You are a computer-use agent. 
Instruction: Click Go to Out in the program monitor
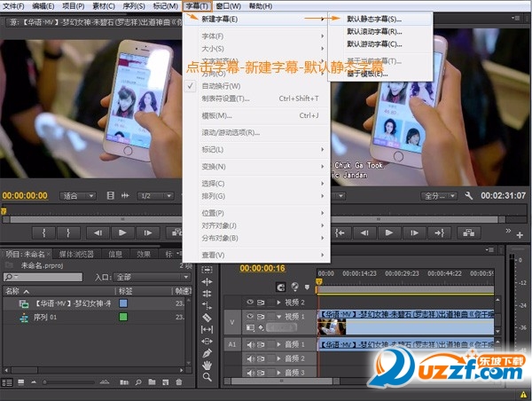click(x=439, y=233)
